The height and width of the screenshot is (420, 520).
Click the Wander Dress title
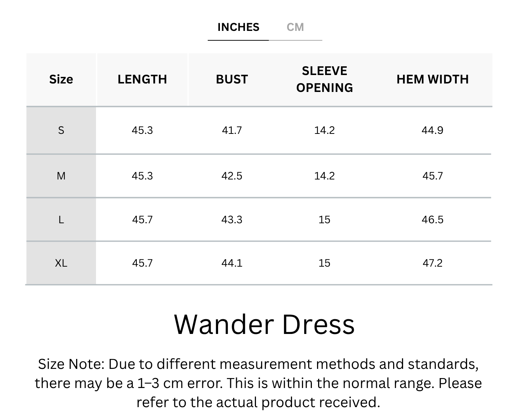(x=264, y=324)
